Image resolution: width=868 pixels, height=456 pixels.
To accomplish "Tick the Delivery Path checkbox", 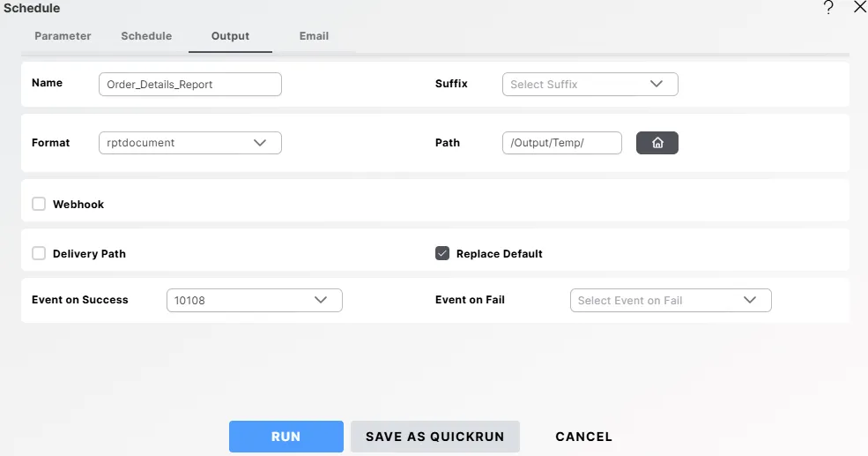I will tap(39, 253).
